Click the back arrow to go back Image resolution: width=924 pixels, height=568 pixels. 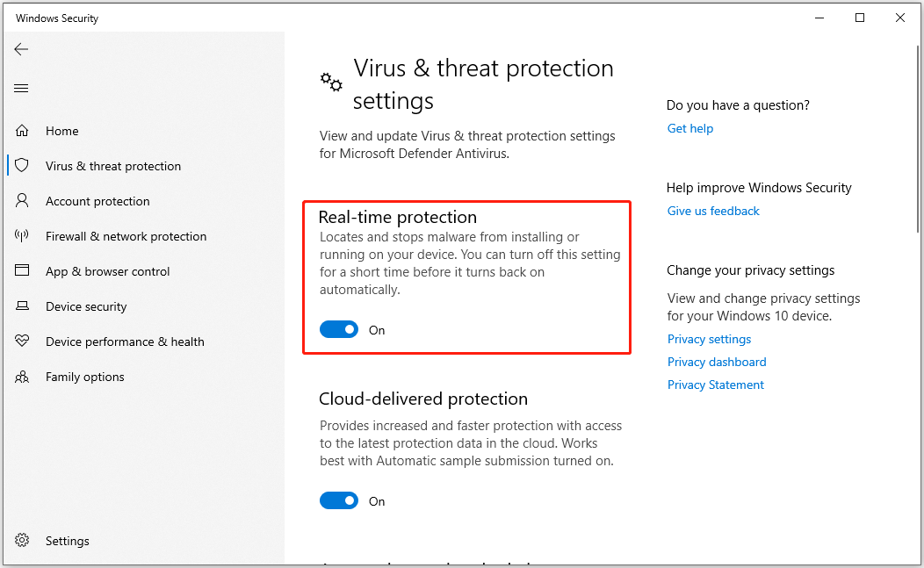click(21, 49)
